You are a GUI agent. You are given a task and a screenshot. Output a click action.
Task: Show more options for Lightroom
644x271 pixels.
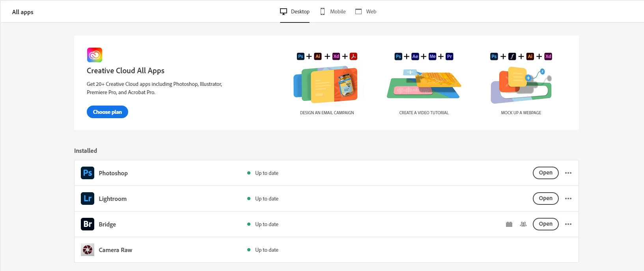[x=568, y=199]
